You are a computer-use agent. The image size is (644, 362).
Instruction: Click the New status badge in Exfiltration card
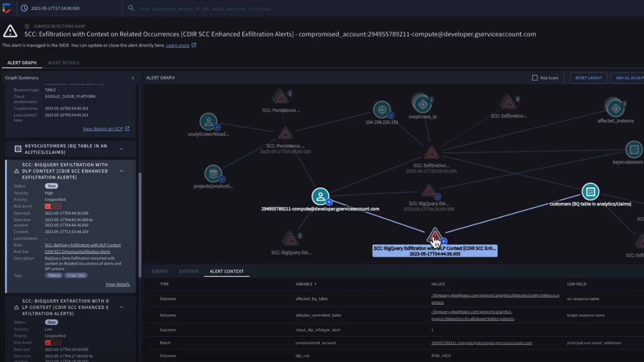coord(51,186)
